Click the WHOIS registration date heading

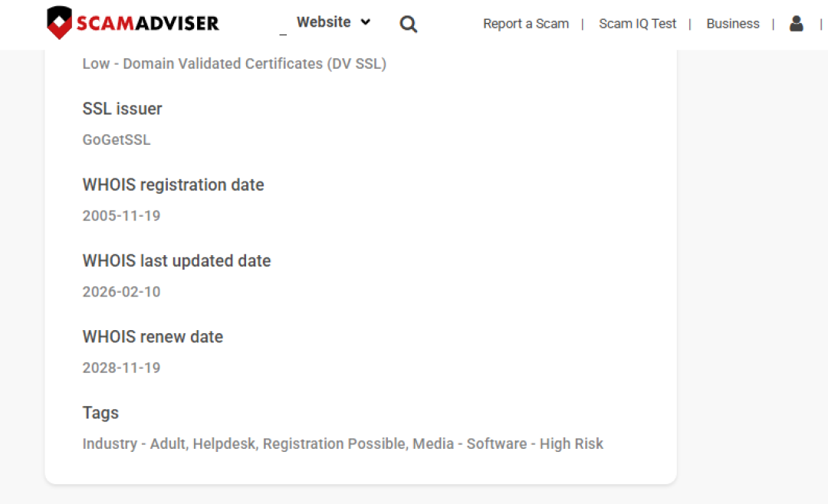(173, 185)
